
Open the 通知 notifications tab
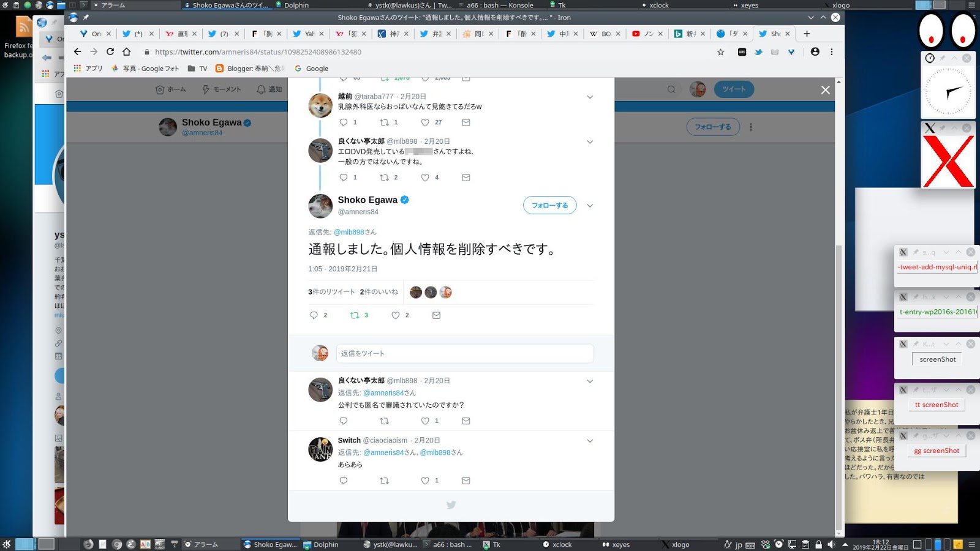tap(269, 89)
